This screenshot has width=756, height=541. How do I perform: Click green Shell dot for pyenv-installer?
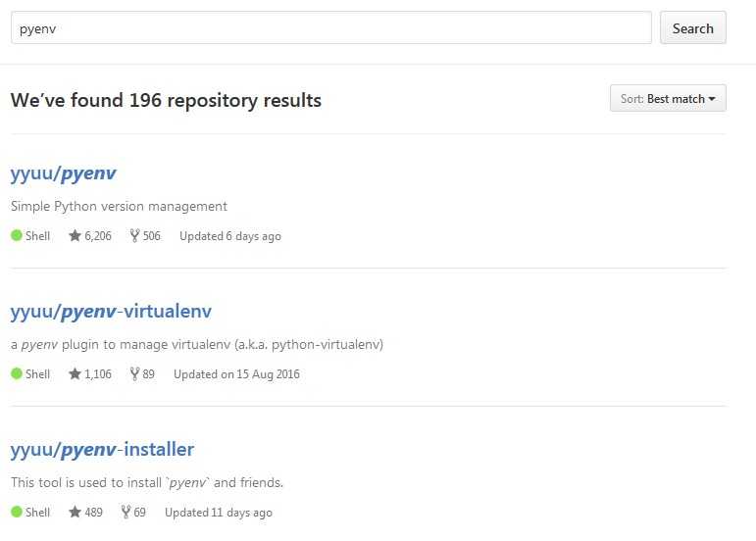(x=17, y=512)
